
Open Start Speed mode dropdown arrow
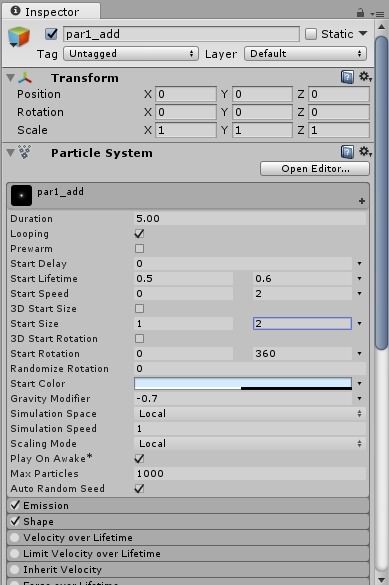click(x=360, y=293)
